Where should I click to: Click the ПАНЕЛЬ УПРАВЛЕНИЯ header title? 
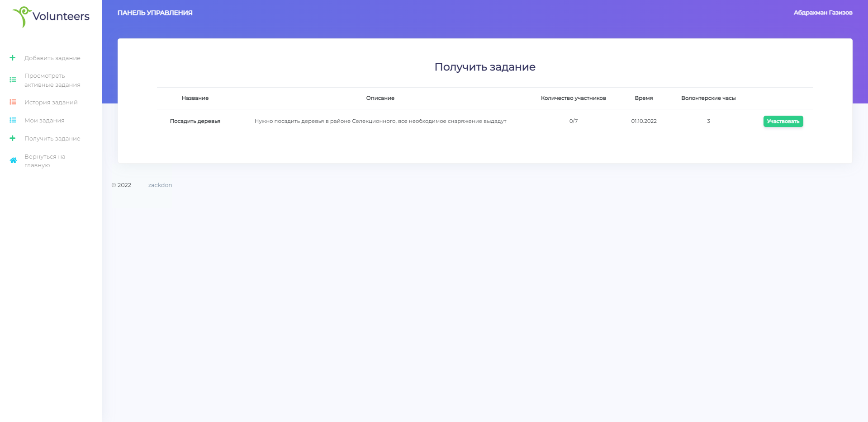155,13
